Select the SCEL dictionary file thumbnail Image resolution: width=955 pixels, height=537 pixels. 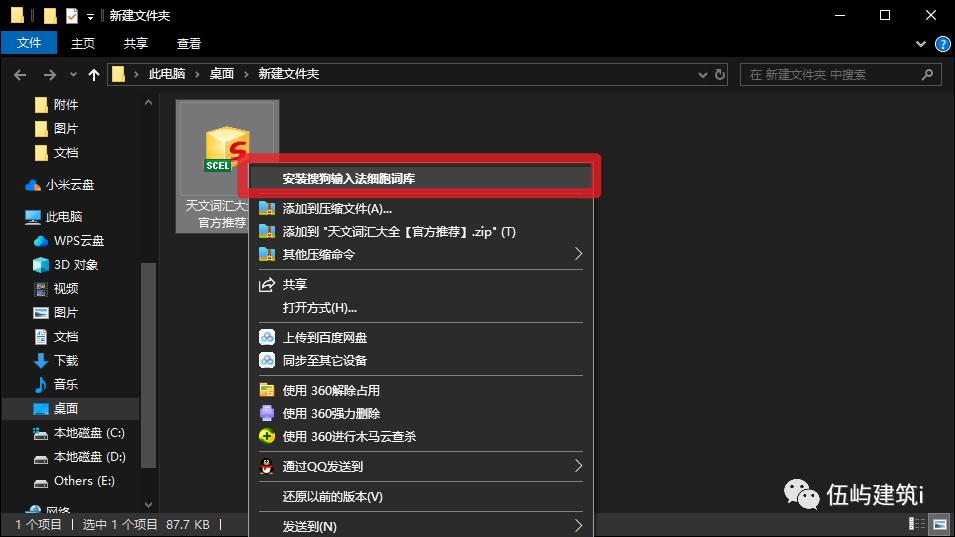pos(227,150)
